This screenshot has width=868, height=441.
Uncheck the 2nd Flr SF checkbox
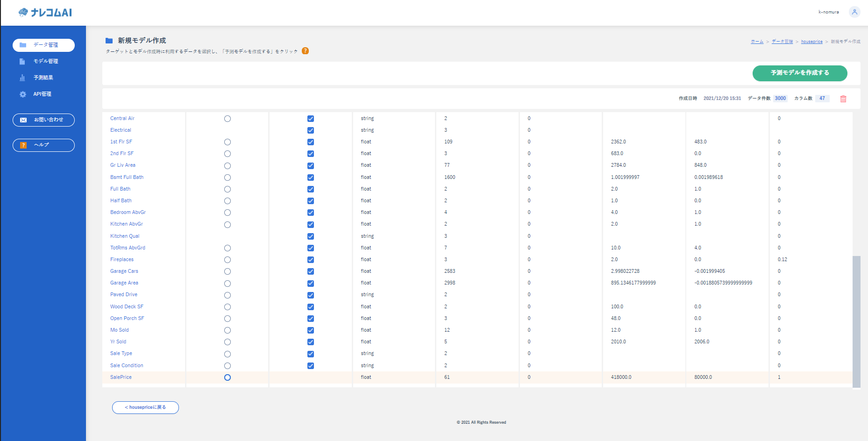tap(311, 154)
